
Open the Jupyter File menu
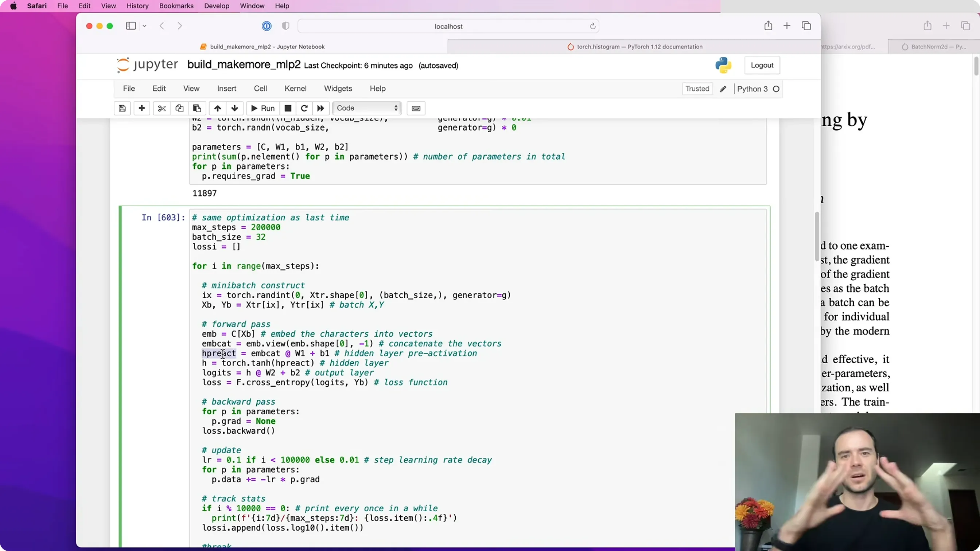pos(129,89)
